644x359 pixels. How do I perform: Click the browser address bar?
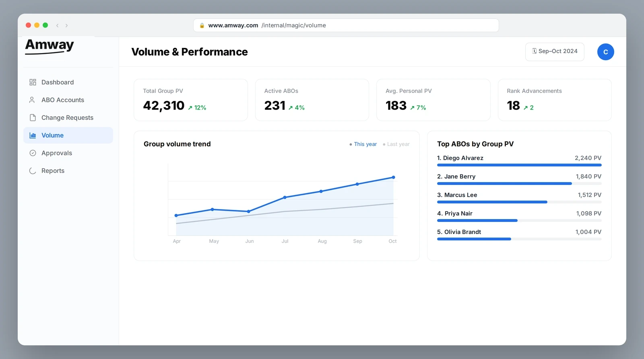click(346, 25)
